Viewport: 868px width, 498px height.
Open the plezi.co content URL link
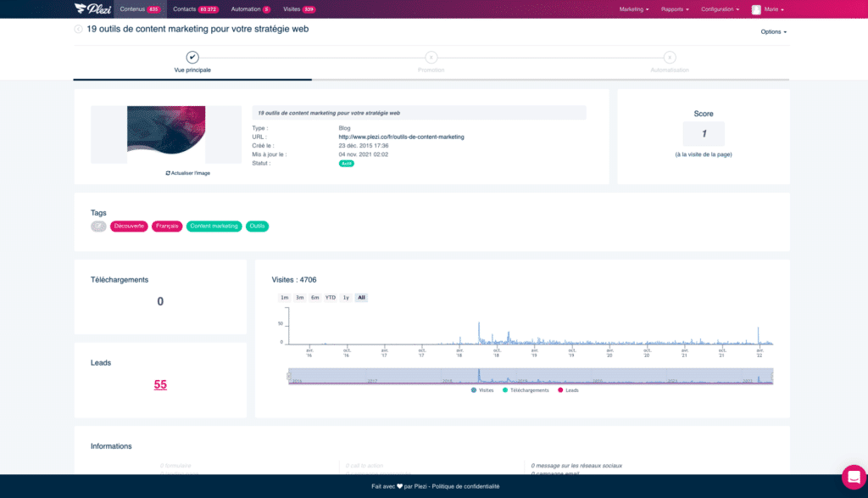401,137
